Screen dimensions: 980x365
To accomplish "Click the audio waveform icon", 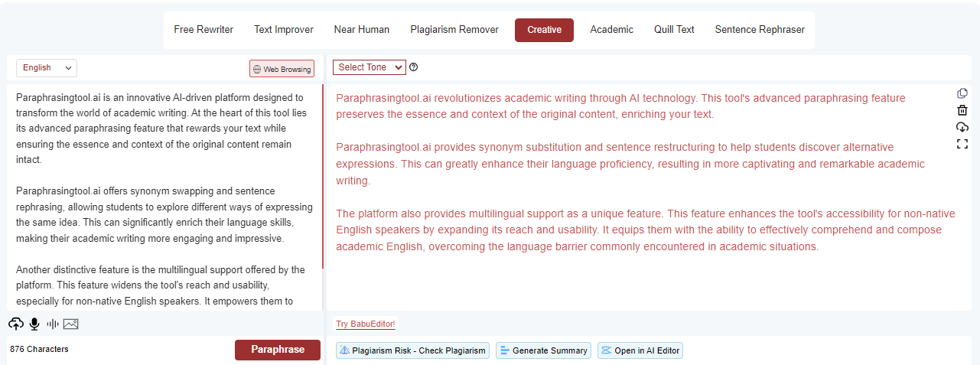I will [53, 324].
